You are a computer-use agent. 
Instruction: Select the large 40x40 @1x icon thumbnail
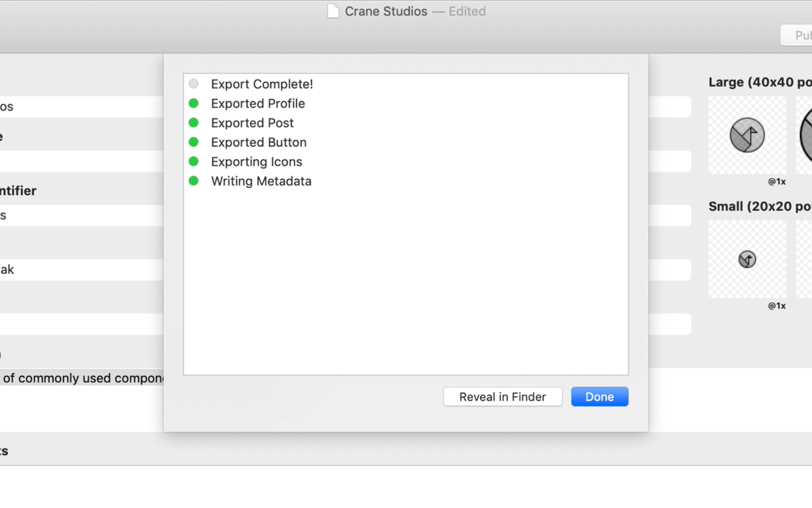747,135
